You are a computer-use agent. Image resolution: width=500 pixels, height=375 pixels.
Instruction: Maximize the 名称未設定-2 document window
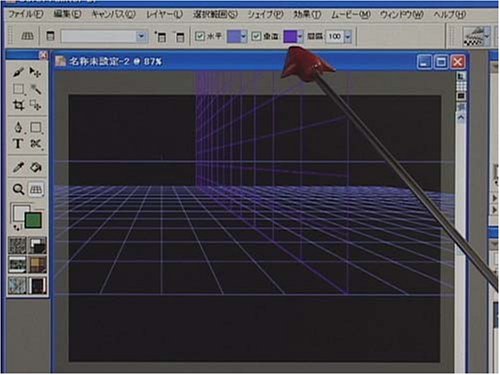coord(441,62)
